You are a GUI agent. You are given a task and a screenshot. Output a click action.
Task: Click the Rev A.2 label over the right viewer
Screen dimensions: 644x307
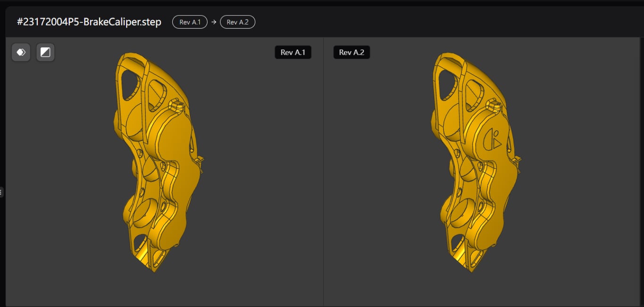coord(352,52)
